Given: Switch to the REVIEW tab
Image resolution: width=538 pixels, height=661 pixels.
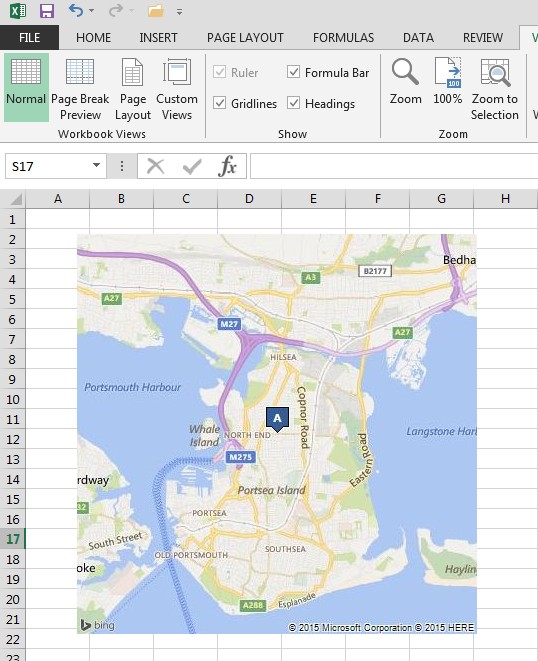Looking at the screenshot, I should [x=483, y=38].
